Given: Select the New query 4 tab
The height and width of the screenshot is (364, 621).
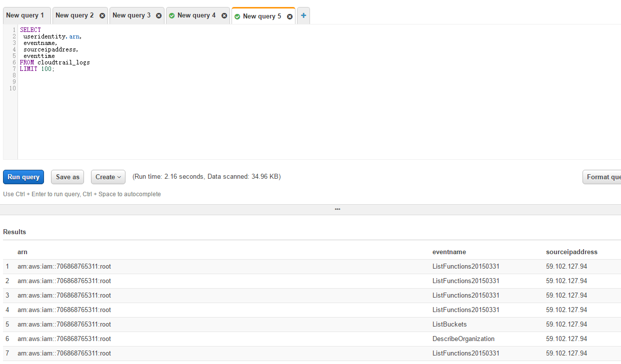Looking at the screenshot, I should (x=196, y=15).
